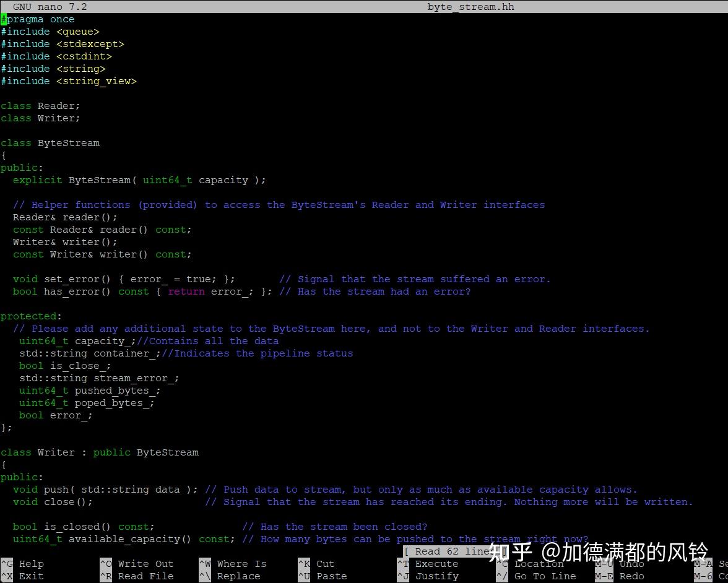
Task: Click the ^J Justify shortcut
Action: [x=428, y=576]
